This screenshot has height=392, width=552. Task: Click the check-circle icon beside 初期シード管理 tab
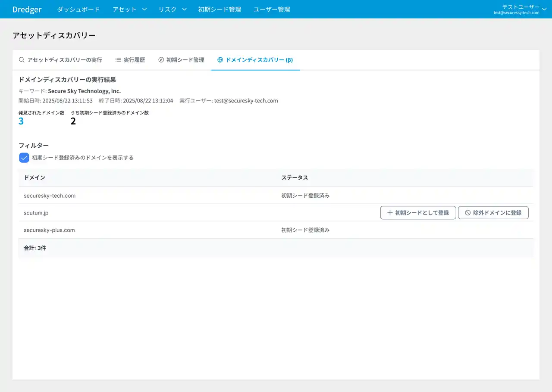pyautogui.click(x=161, y=60)
